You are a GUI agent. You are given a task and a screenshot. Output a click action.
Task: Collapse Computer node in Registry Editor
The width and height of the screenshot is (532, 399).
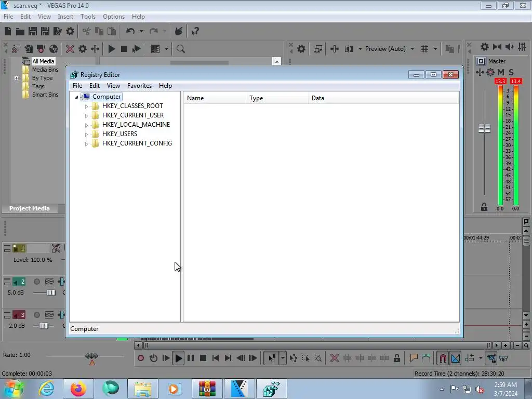pyautogui.click(x=77, y=97)
